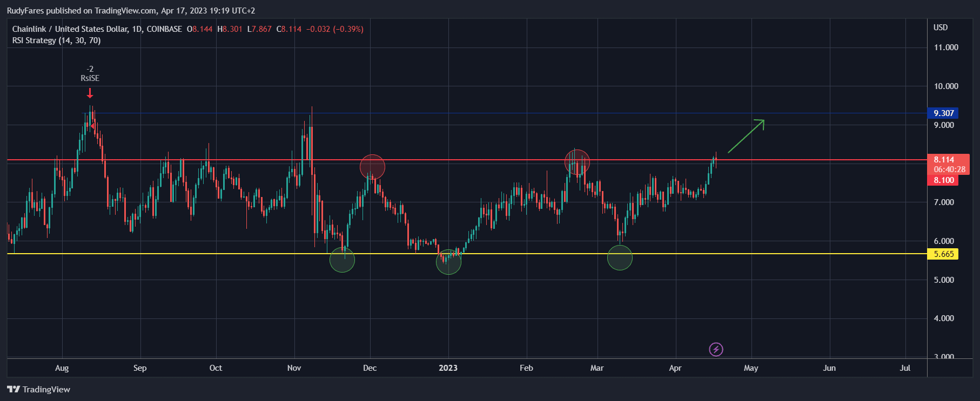Select the green circle in March

(x=620, y=258)
